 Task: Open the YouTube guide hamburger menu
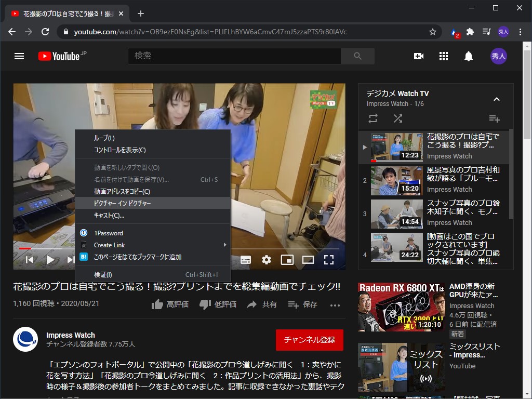point(19,56)
